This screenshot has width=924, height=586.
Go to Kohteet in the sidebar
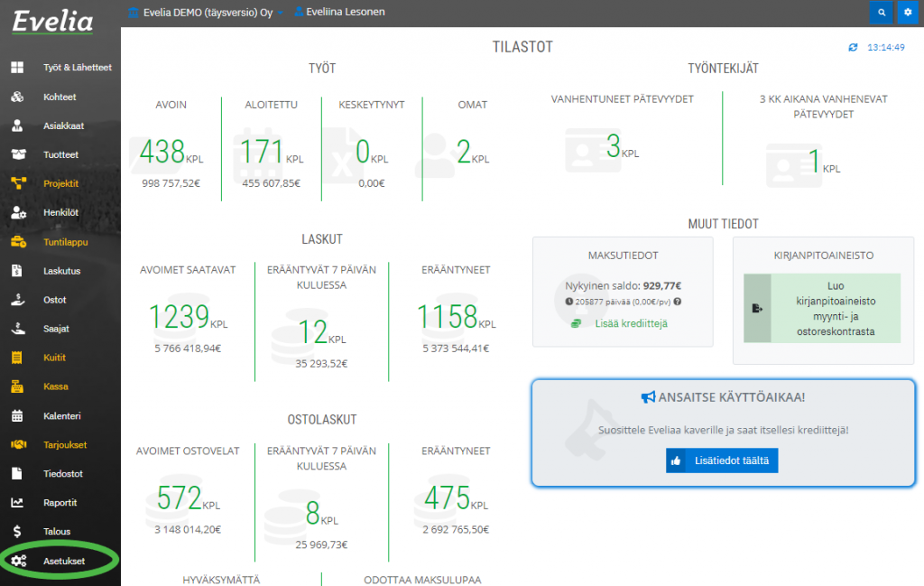(x=60, y=97)
